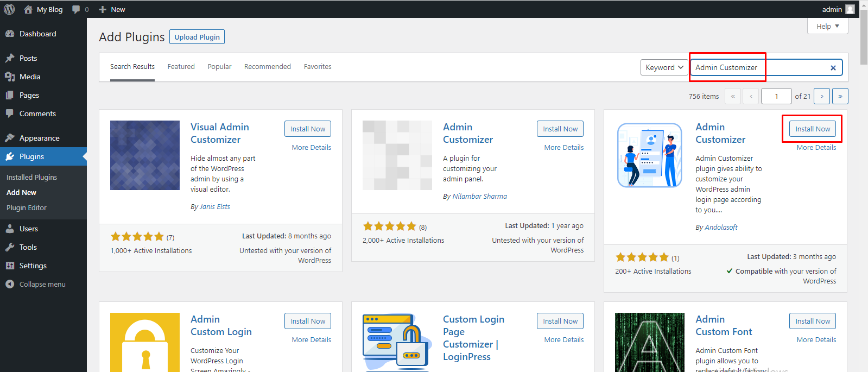Click the page vertical scrollbar
Screen dimensions: 868x372
864,38
